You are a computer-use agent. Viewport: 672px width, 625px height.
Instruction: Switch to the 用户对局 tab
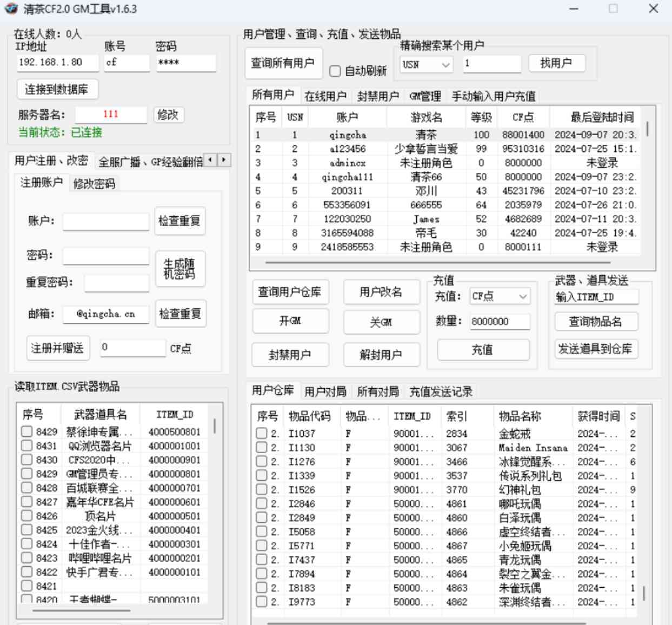(325, 391)
